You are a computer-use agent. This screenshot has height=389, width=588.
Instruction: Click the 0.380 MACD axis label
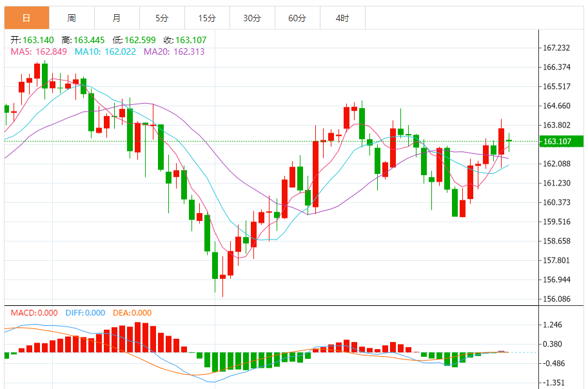553,344
